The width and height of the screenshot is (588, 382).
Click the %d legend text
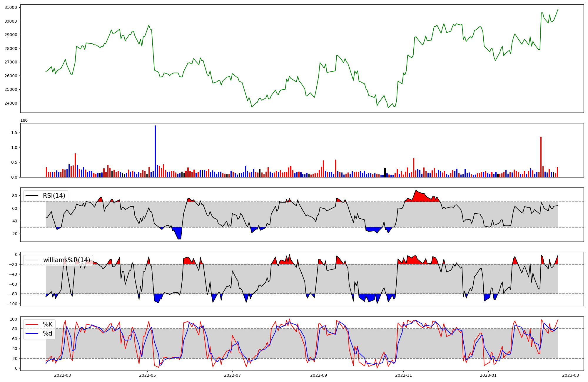click(x=48, y=334)
